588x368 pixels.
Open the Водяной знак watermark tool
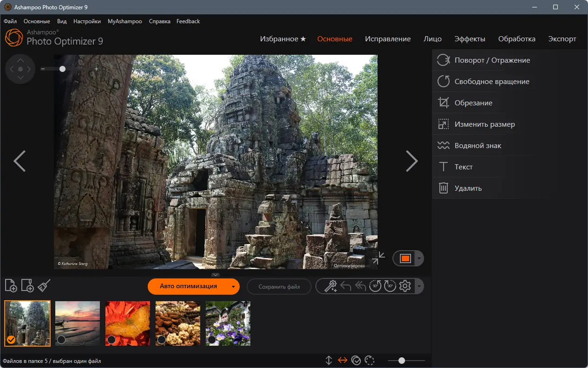pyautogui.click(x=477, y=145)
